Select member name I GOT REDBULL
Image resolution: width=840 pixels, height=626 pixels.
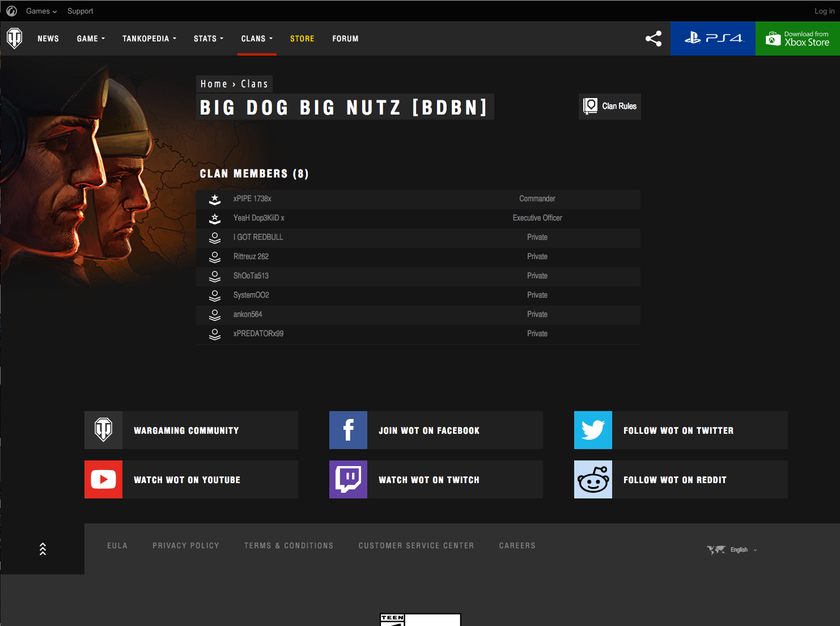click(x=258, y=237)
